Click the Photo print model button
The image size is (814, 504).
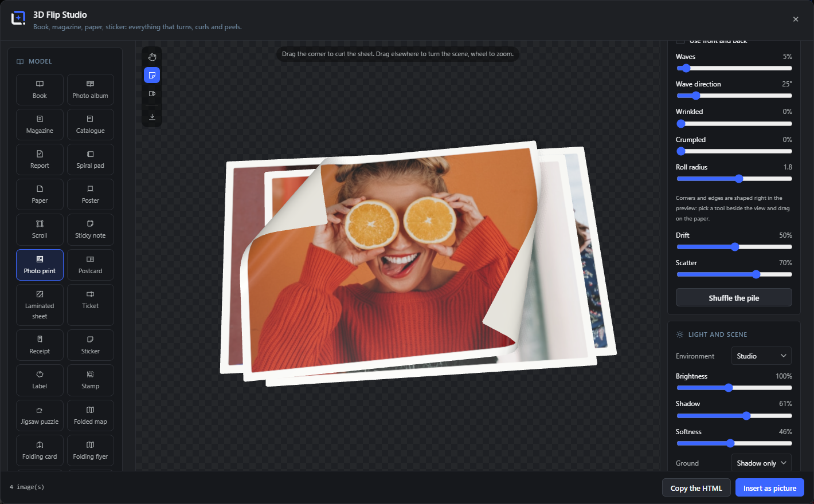click(x=40, y=265)
